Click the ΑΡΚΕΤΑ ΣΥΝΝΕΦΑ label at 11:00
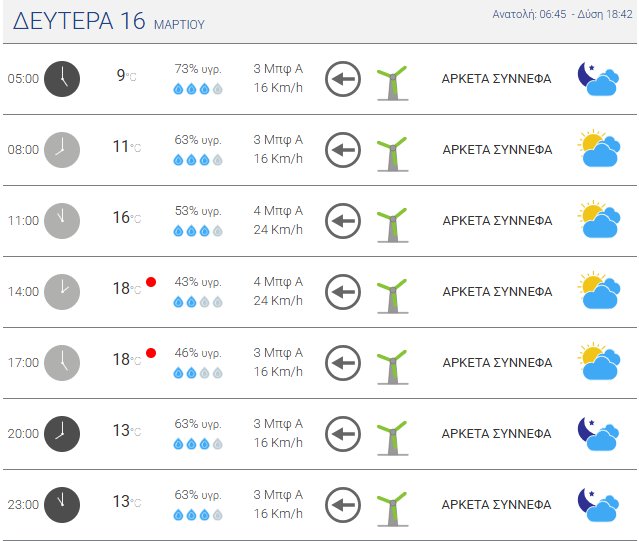639x541 pixels. coord(497,221)
